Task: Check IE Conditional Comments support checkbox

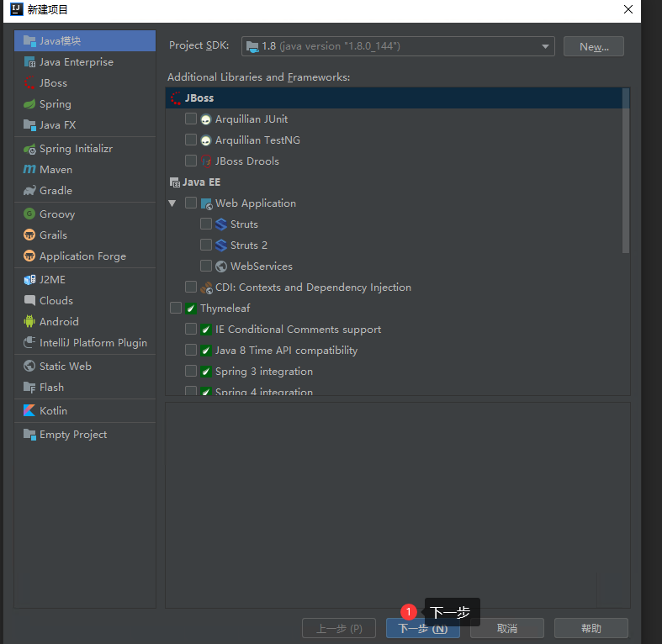Action: click(x=191, y=329)
